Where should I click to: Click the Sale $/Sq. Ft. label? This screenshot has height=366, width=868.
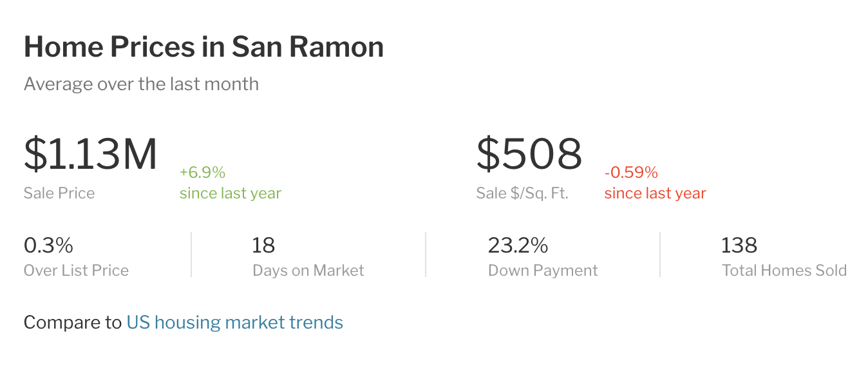click(522, 193)
